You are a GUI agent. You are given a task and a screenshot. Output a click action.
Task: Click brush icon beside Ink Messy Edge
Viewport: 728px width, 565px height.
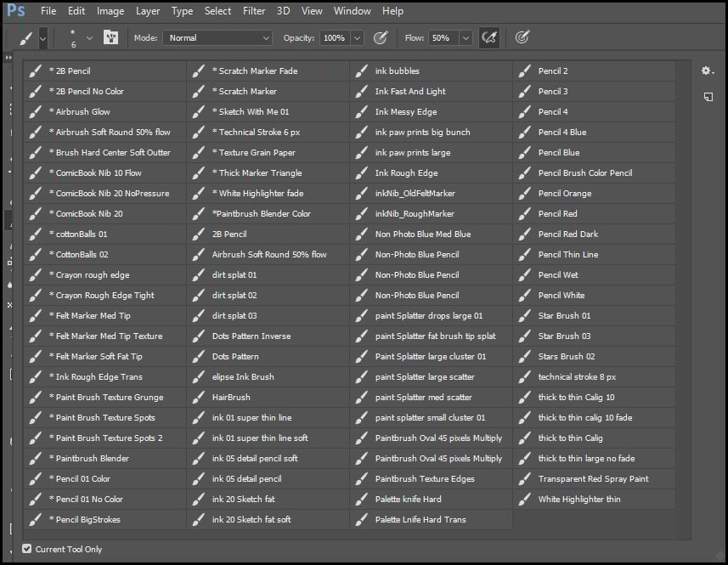361,112
